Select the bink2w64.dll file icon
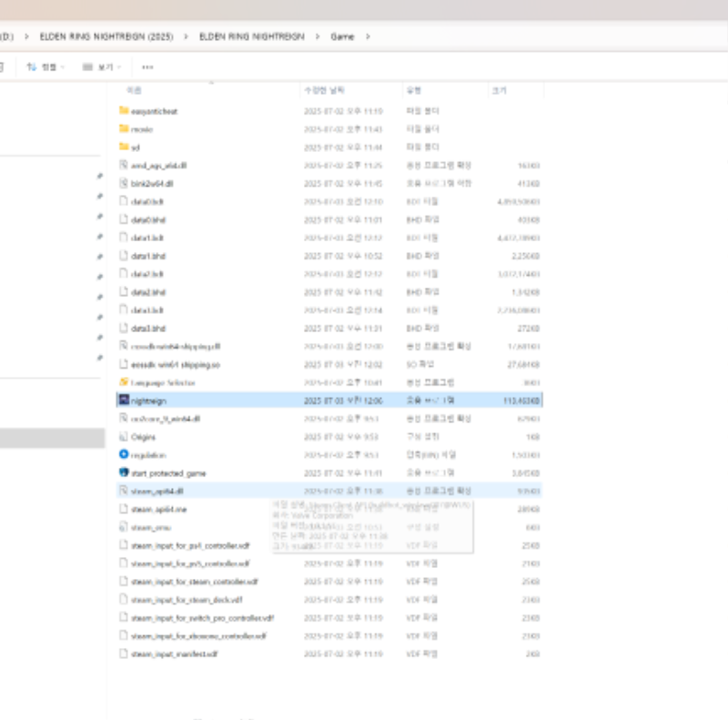728x720 pixels. 124,183
